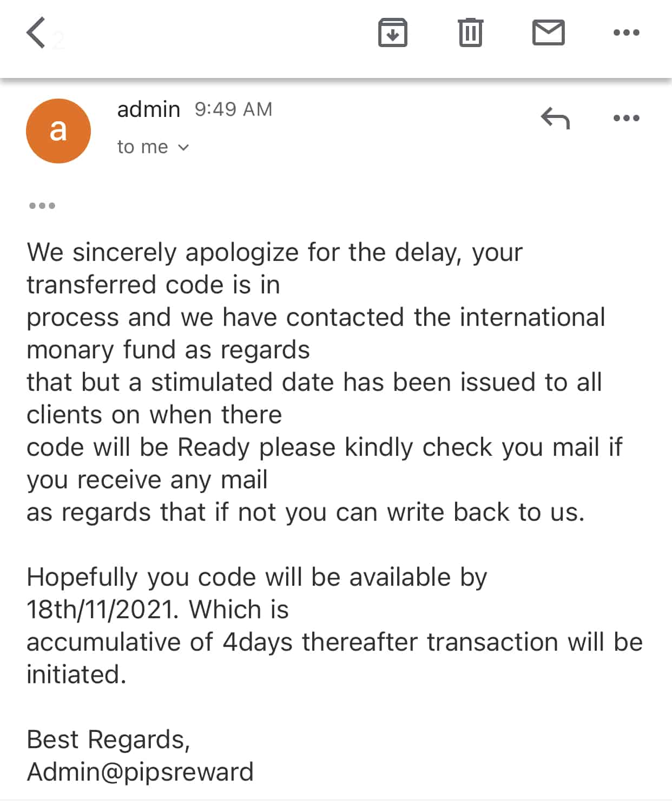
Task: Expand recipient details chevron beside 'to me'
Action: point(183,147)
